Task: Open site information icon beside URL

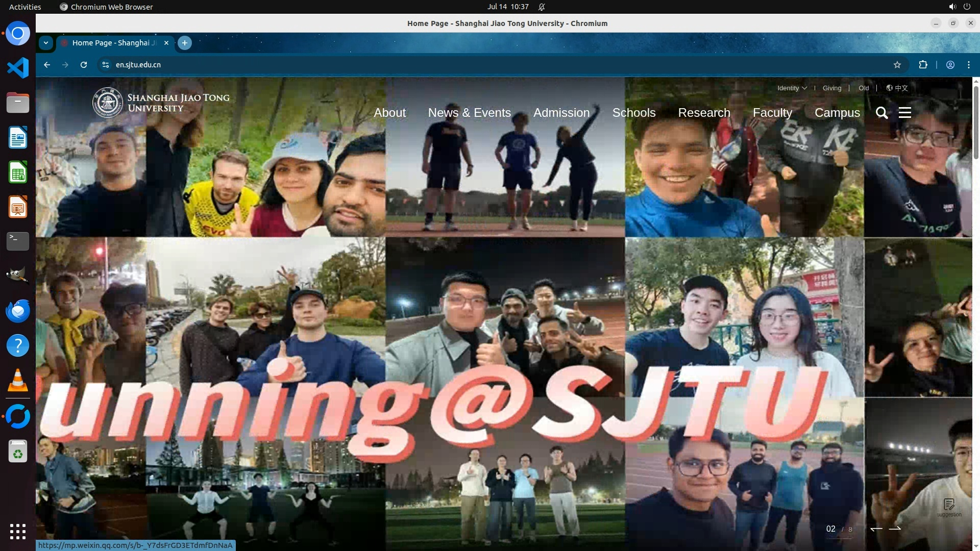Action: [x=106, y=65]
